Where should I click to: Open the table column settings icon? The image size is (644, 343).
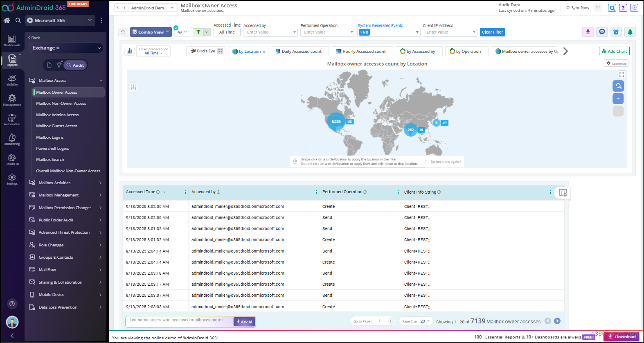563,193
